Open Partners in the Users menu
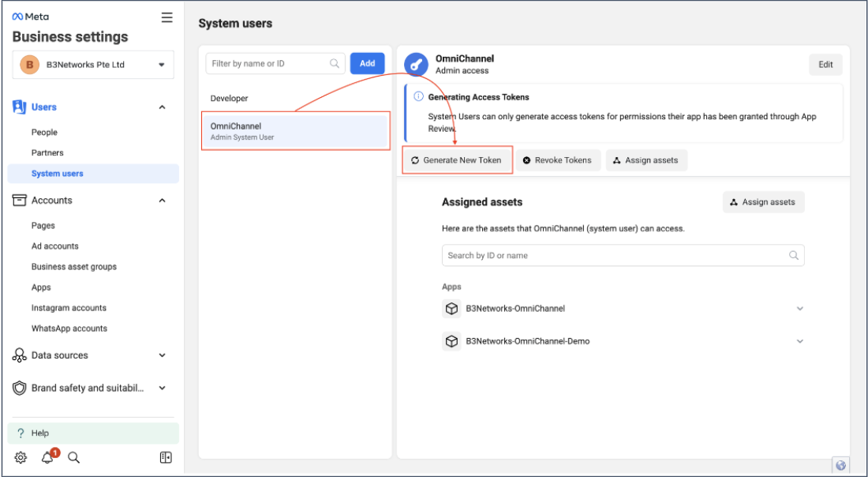868x477 pixels. point(47,153)
